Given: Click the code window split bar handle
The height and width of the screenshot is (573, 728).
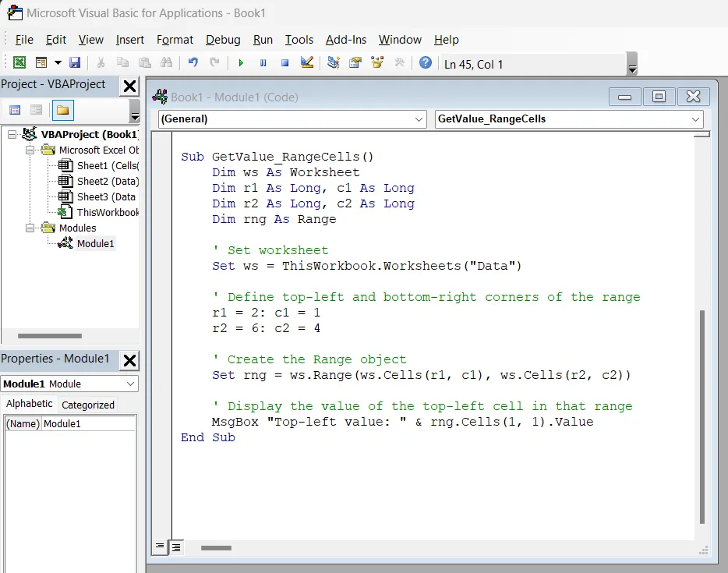Looking at the screenshot, I should 702,134.
